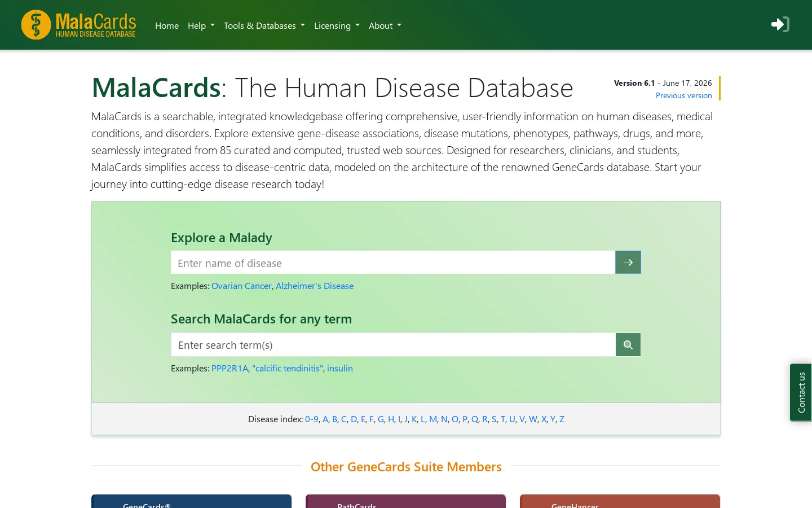Click the sign-in arrow icon
The width and height of the screenshot is (812, 508).
[780, 24]
